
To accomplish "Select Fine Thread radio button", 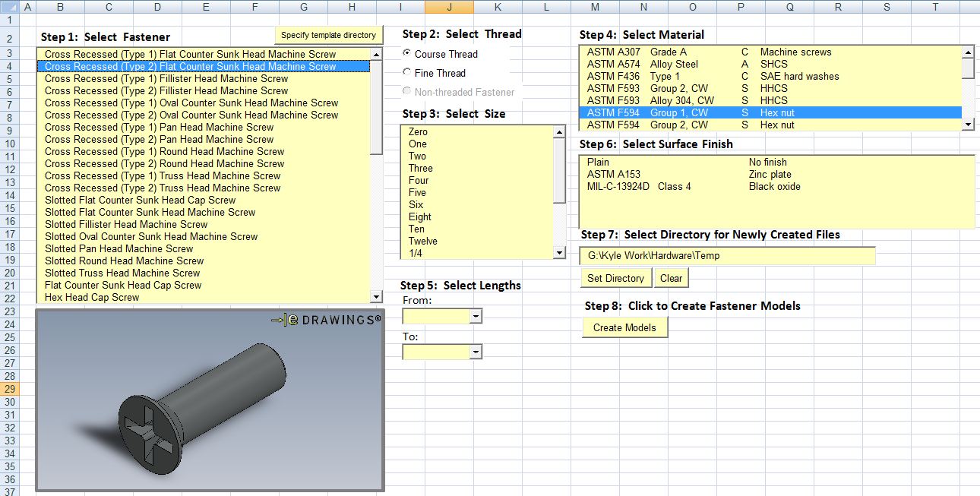I will click(408, 73).
